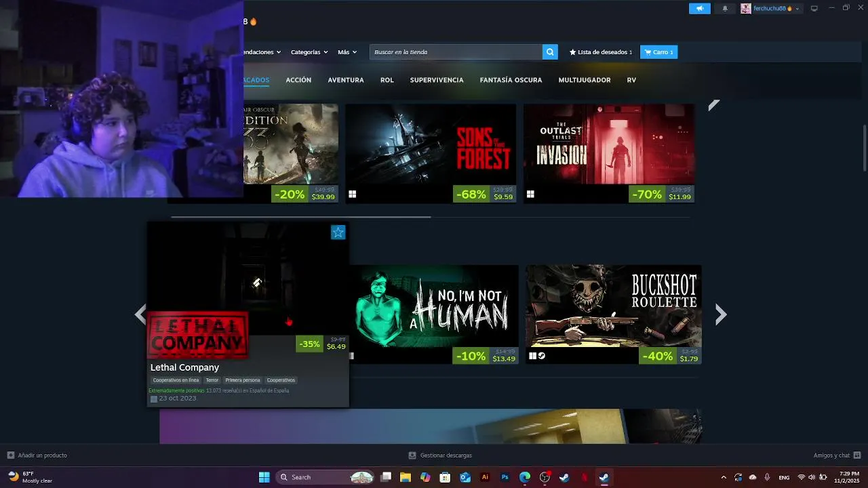The height and width of the screenshot is (488, 868).
Task: Open Steam announcements megaphone button
Action: tap(699, 8)
